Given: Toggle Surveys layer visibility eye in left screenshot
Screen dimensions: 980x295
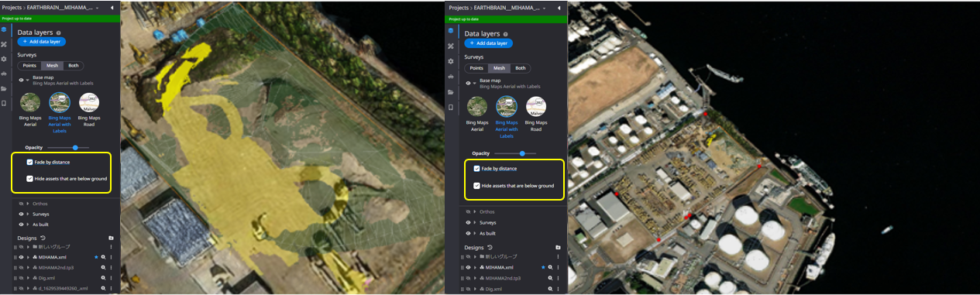Looking at the screenshot, I should pyautogui.click(x=21, y=214).
